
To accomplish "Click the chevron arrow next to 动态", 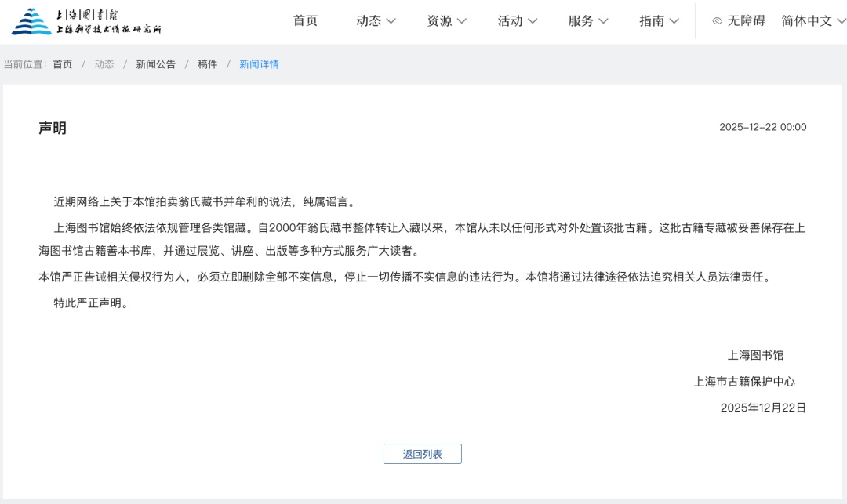I will [x=391, y=21].
